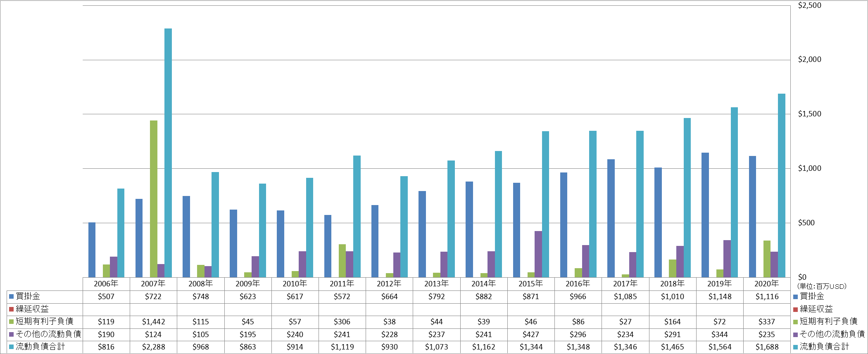
Task: Select the $1,348 total cell for 2016年
Action: point(578,347)
